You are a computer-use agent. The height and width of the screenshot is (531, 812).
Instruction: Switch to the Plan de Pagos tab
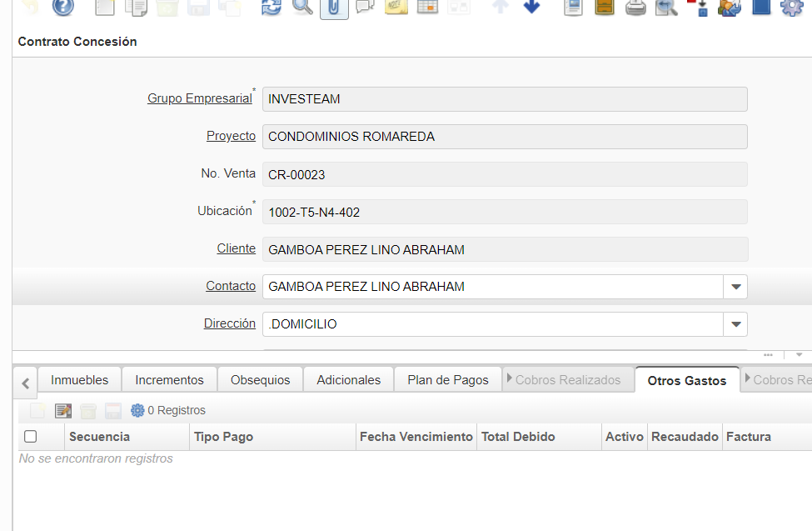(x=447, y=380)
